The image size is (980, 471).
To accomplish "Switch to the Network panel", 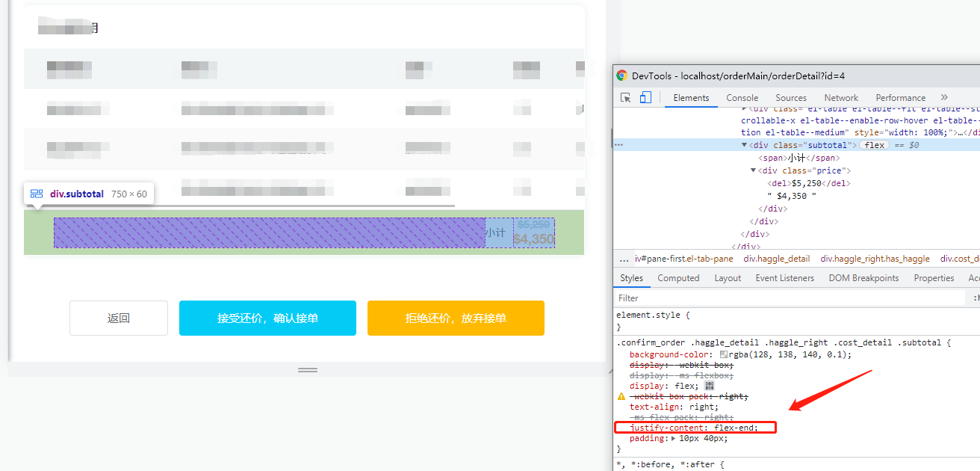I will pyautogui.click(x=840, y=97).
